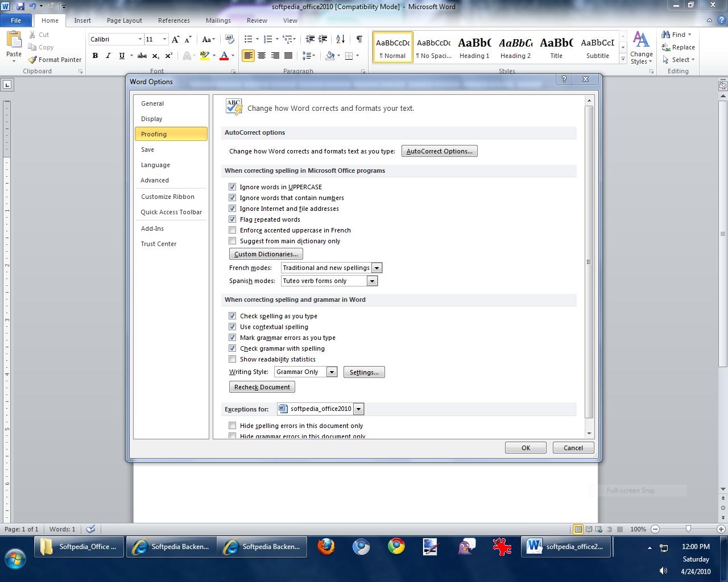Viewport: 728px width, 582px height.
Task: Expand the Writing Style dropdown
Action: 332,372
